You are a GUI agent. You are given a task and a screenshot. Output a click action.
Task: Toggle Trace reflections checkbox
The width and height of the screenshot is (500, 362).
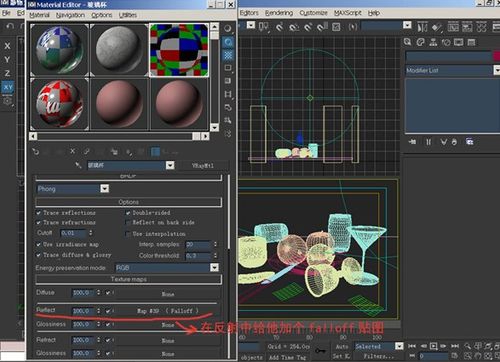point(39,213)
